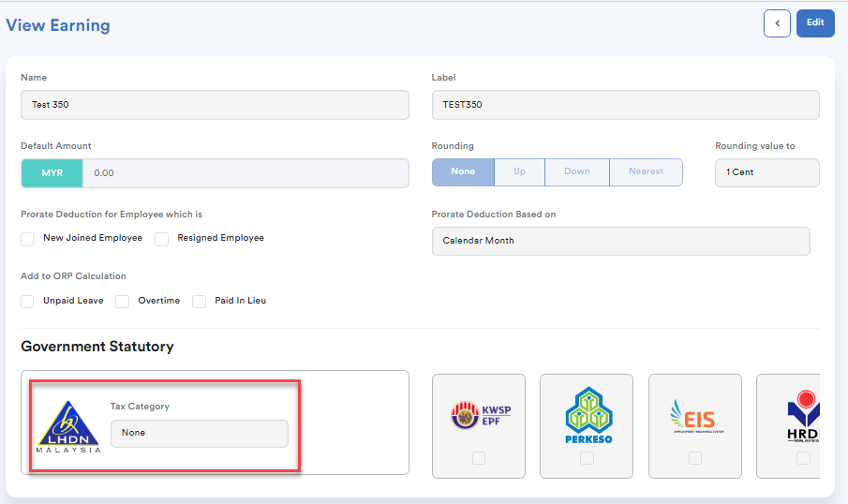Open the Tax Category dropdown

[x=199, y=434]
